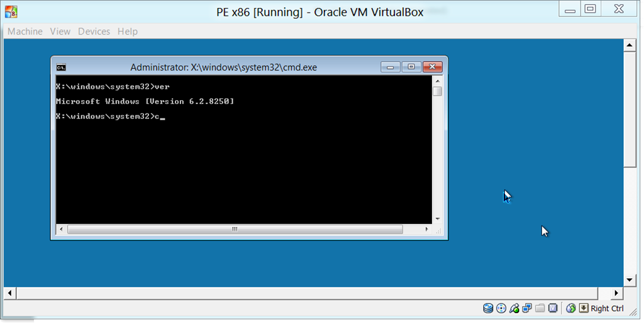Click VirtualBox vertical scrollbar down arrow
Viewport: 644px width, 323px height.
point(630,280)
